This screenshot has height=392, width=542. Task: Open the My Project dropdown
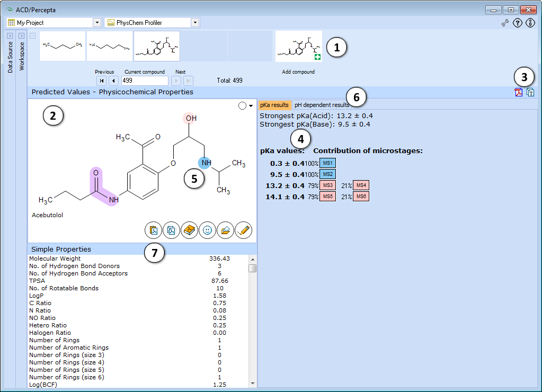pyautogui.click(x=97, y=23)
